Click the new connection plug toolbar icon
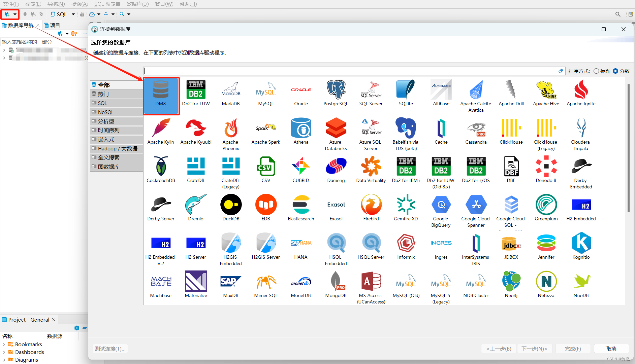Screen dimensions: 635x364 click(7, 14)
